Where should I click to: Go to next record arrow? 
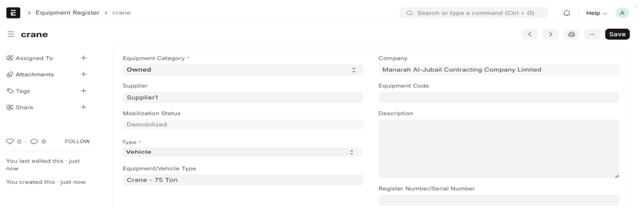(550, 34)
